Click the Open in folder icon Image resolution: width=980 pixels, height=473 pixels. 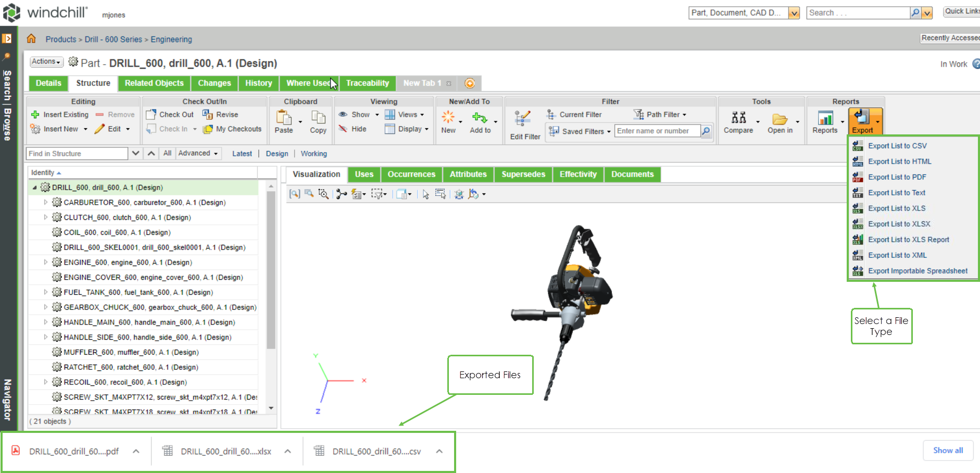pos(780,119)
